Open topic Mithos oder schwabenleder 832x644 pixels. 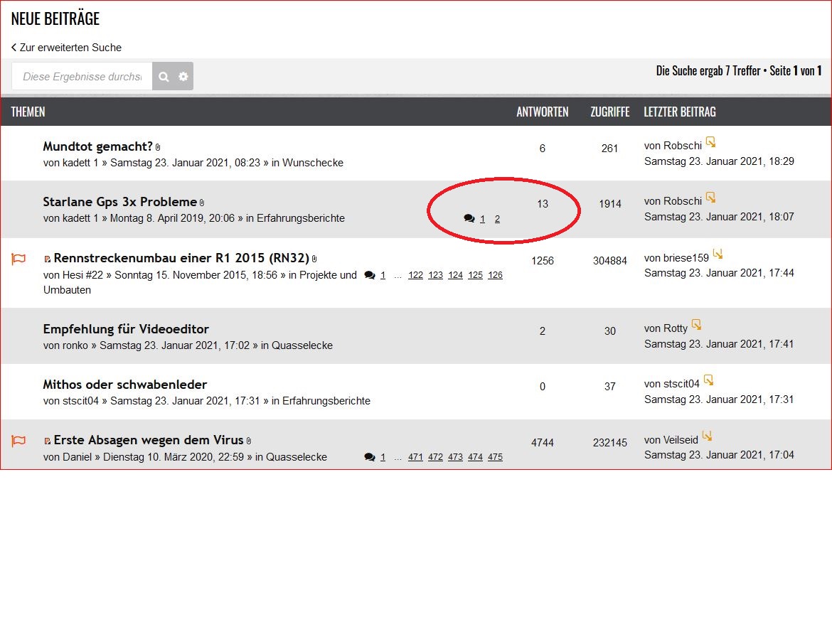[x=124, y=385]
